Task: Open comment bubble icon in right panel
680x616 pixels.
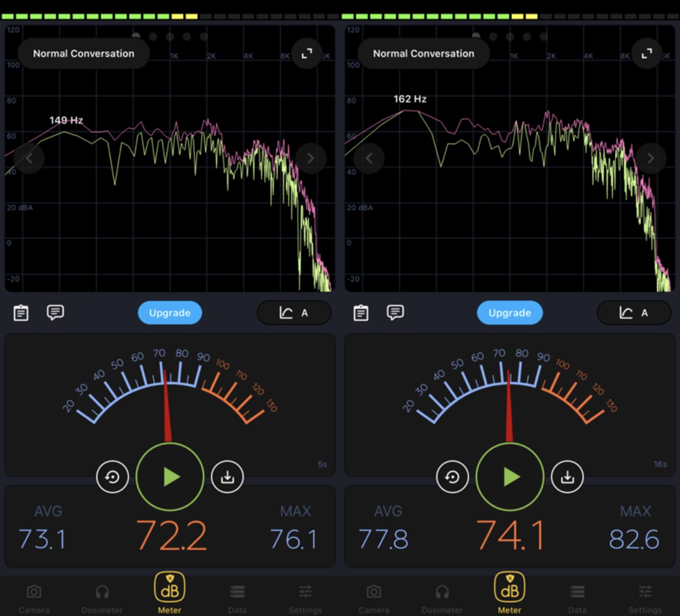Action: click(x=395, y=313)
